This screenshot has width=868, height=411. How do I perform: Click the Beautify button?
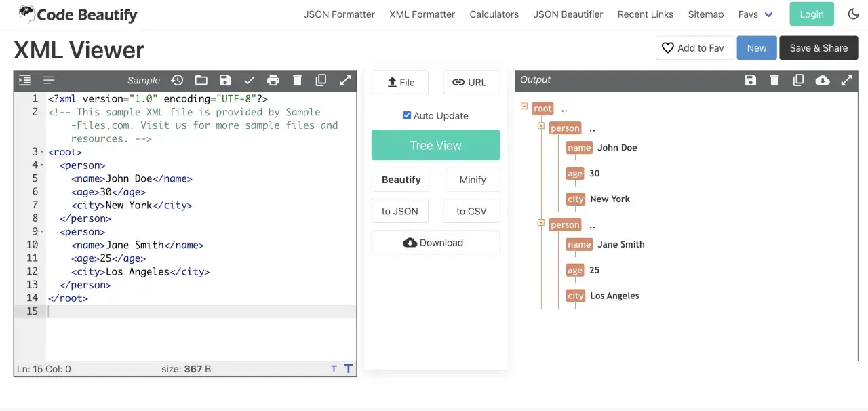click(x=401, y=180)
